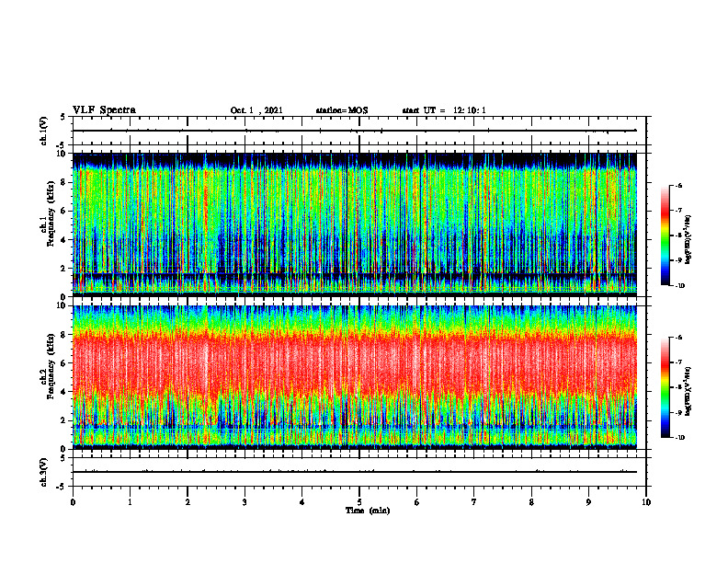728x563 pixels.
Task: Click the ch.2 spectrogram panel
Action: [x=355, y=377]
